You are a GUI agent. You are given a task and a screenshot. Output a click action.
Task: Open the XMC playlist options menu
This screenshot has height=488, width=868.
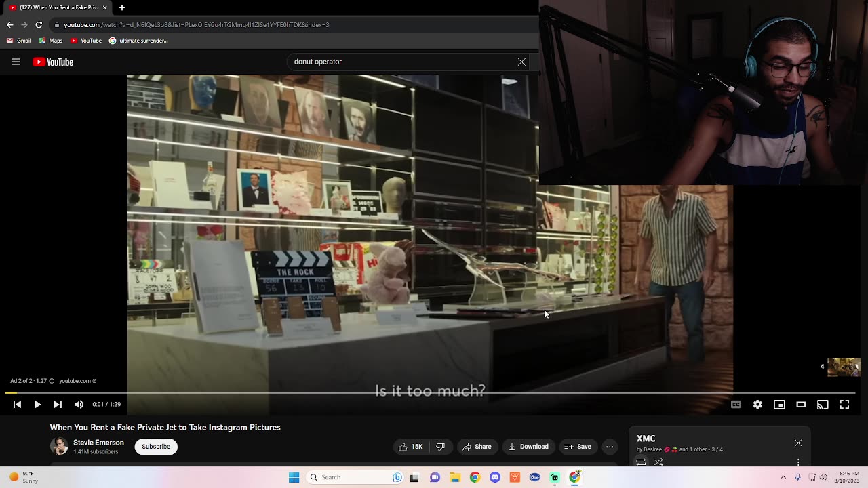pyautogui.click(x=798, y=462)
